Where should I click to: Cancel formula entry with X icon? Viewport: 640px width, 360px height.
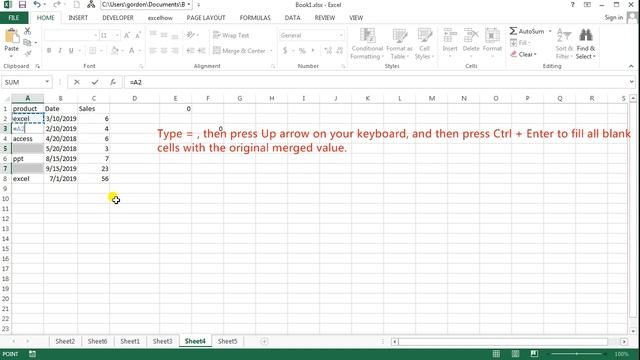point(77,82)
